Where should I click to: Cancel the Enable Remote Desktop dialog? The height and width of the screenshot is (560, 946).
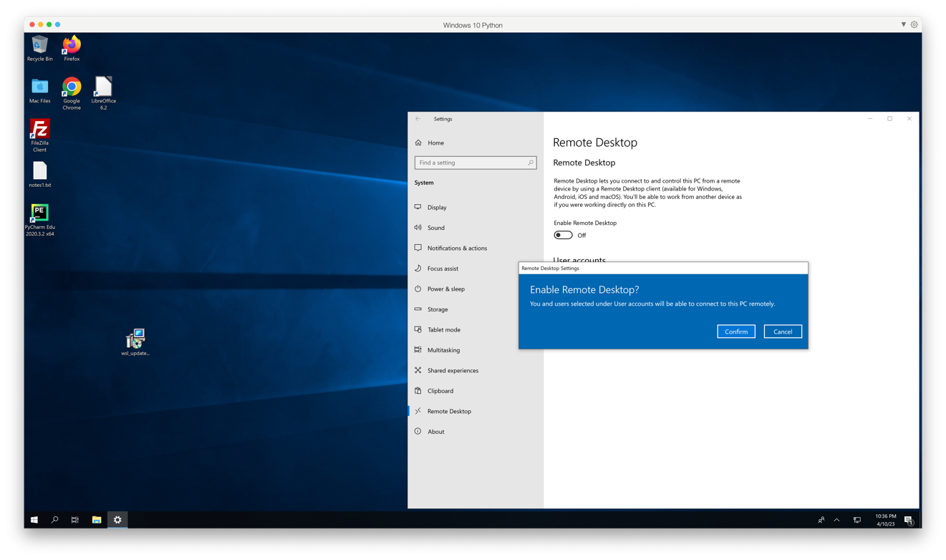click(782, 332)
